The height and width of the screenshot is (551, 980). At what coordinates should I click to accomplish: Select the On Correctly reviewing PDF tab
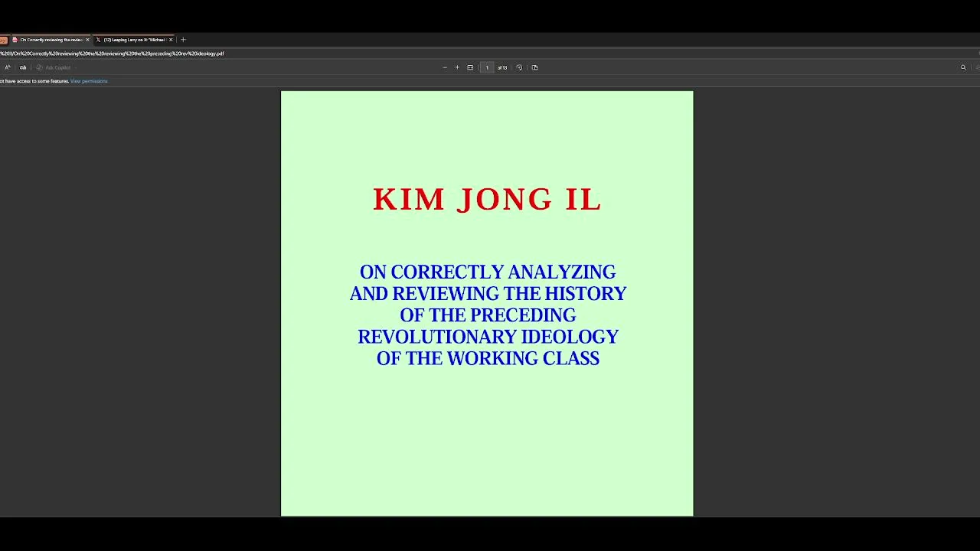(51, 40)
